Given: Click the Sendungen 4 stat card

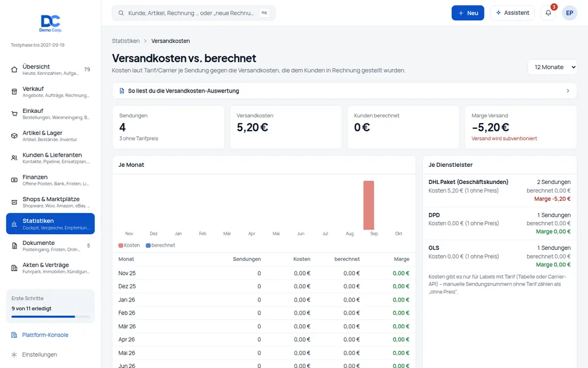Looking at the screenshot, I should point(168,127).
